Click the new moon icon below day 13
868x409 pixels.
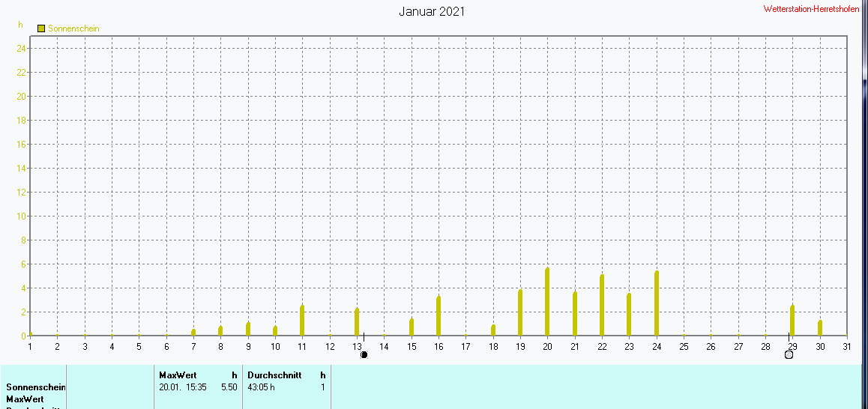point(364,355)
